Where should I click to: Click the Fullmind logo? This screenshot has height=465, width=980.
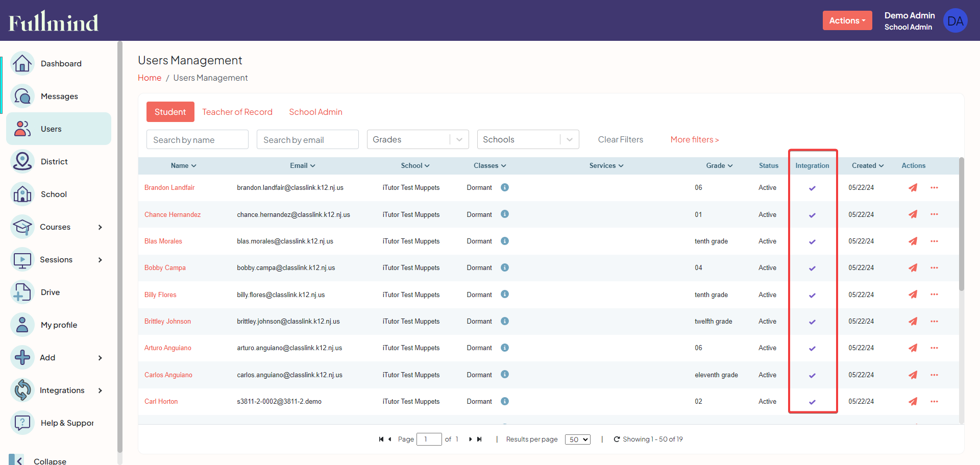(54, 21)
